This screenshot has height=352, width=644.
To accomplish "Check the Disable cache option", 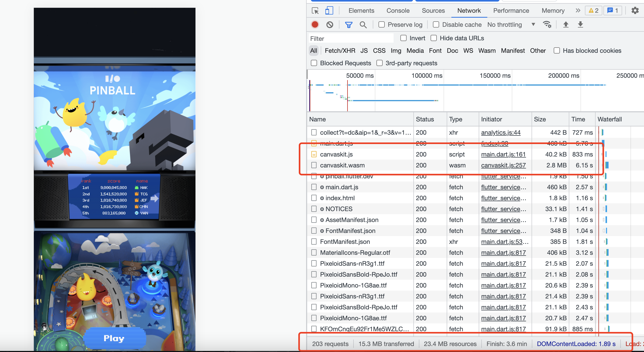I will (x=436, y=25).
